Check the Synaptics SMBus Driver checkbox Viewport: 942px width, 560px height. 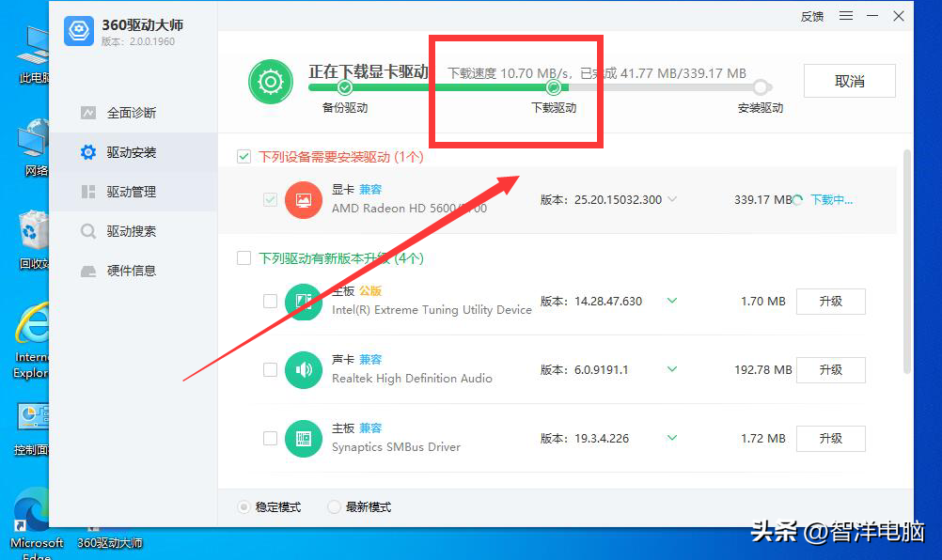[x=271, y=438]
